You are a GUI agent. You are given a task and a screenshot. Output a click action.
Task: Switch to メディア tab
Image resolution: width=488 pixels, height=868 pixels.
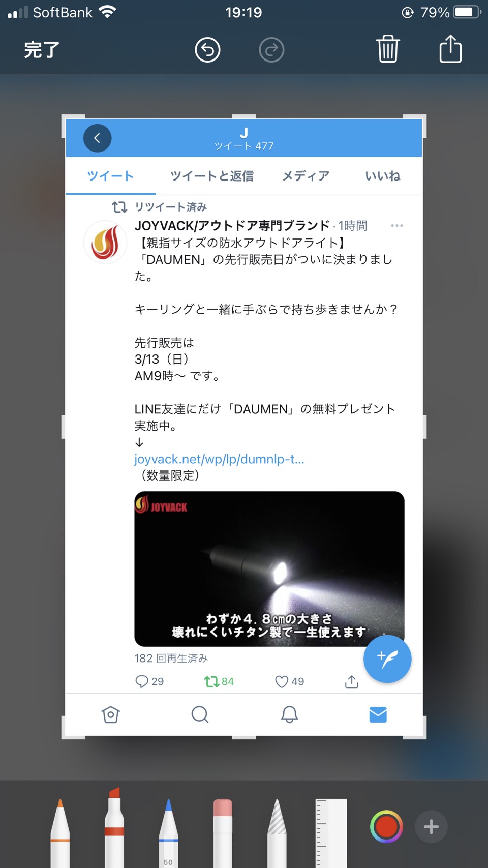pos(306,176)
